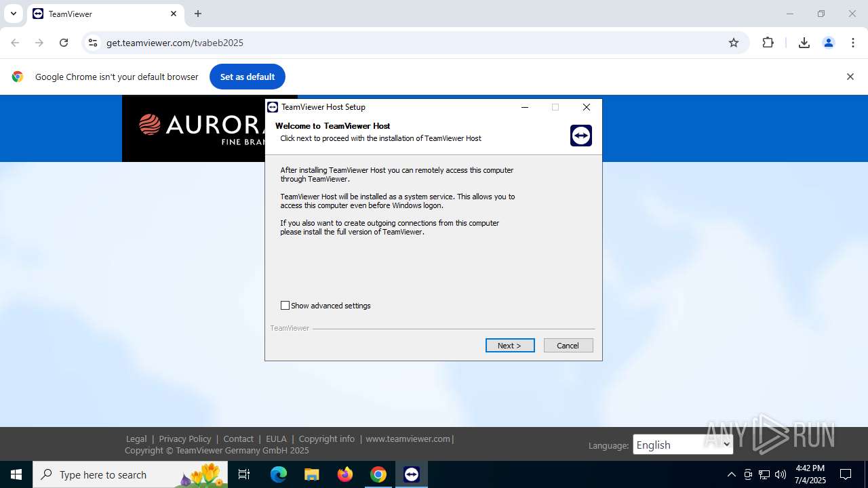Set Chrome as default browser

(248, 77)
